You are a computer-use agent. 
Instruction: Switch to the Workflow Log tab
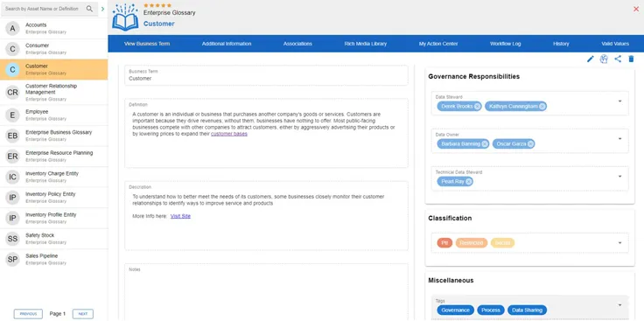point(505,44)
